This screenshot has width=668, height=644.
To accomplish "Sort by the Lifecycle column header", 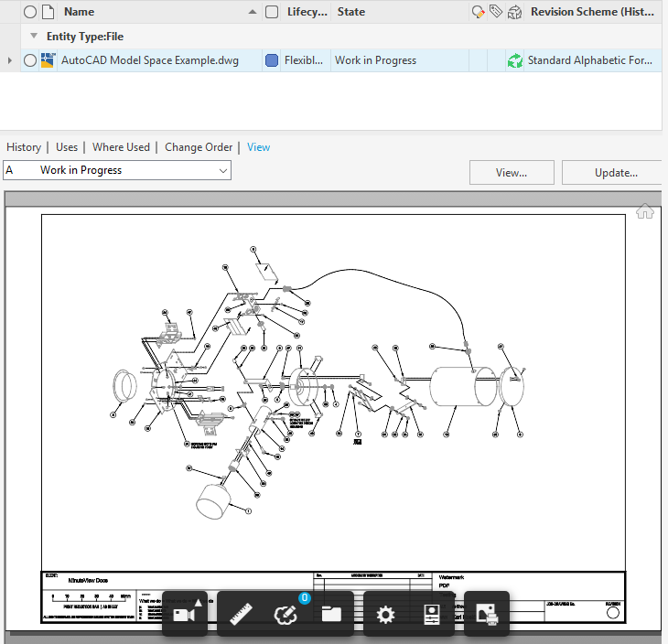I will (x=307, y=12).
